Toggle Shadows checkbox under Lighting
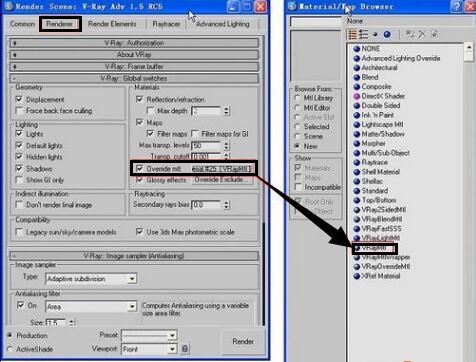The image size is (476, 362). pos(19,168)
